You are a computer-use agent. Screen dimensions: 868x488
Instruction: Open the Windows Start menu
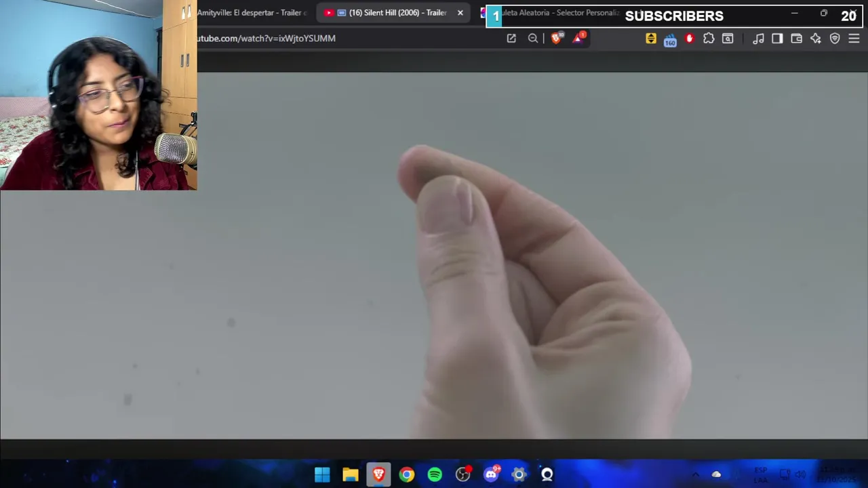(x=322, y=474)
